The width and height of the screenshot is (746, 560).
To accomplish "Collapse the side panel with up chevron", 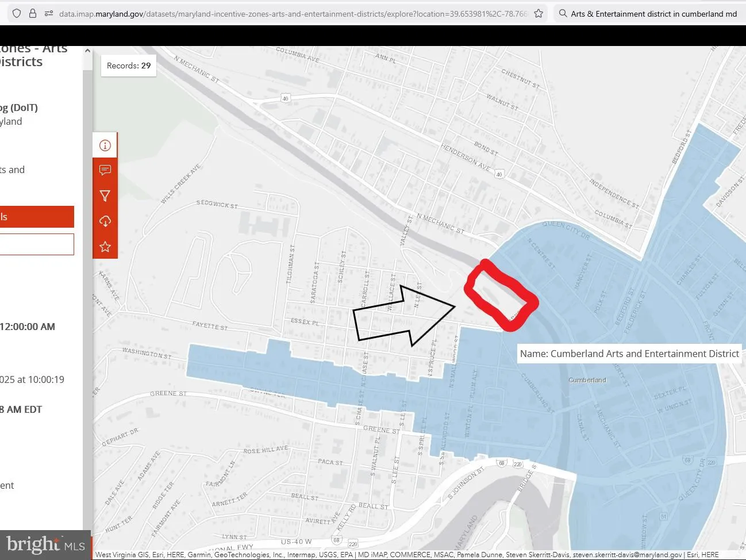I will [87, 51].
